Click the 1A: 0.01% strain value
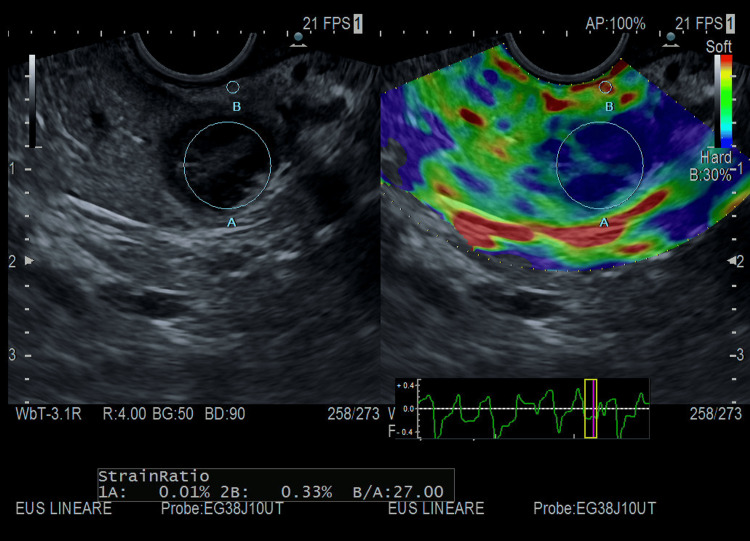Viewport: 750px width, 541px height. (x=154, y=492)
